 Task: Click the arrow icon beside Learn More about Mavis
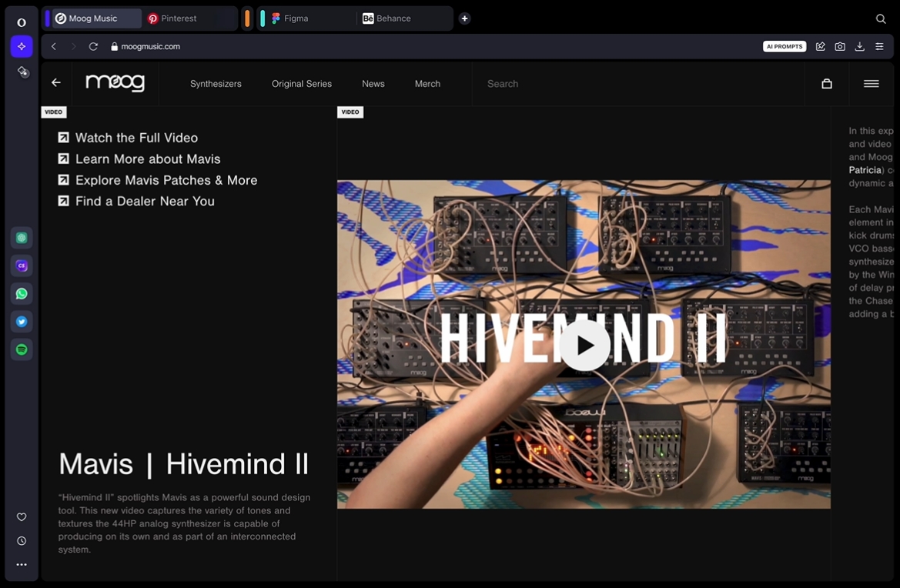tap(64, 159)
